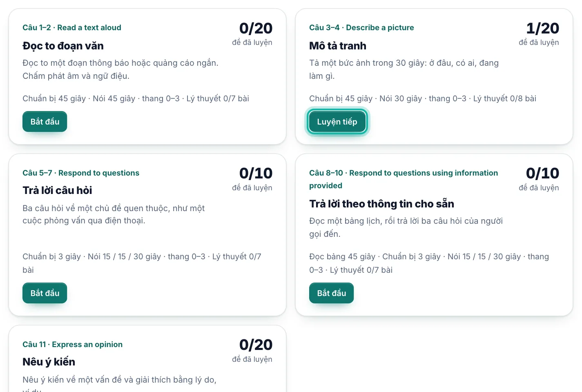Click the Đọc bảng 45 giây timing details text
582x392 pixels.
(429, 263)
